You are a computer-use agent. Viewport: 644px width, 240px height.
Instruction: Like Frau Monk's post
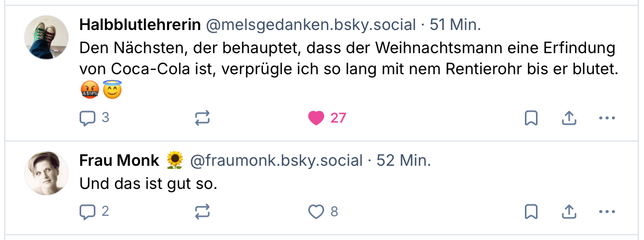tap(316, 212)
